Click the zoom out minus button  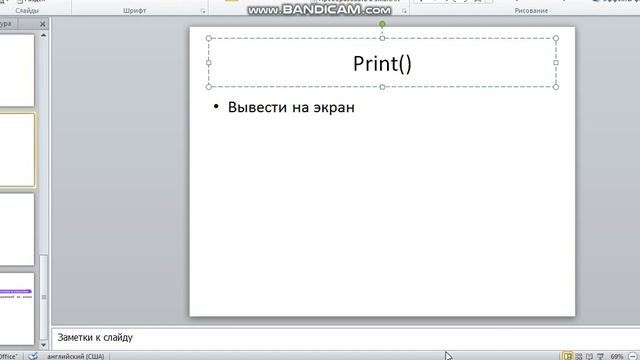632,356
